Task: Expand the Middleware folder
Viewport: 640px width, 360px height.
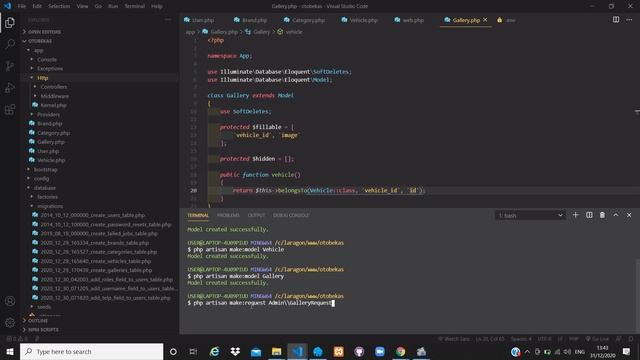Action: (x=55, y=96)
